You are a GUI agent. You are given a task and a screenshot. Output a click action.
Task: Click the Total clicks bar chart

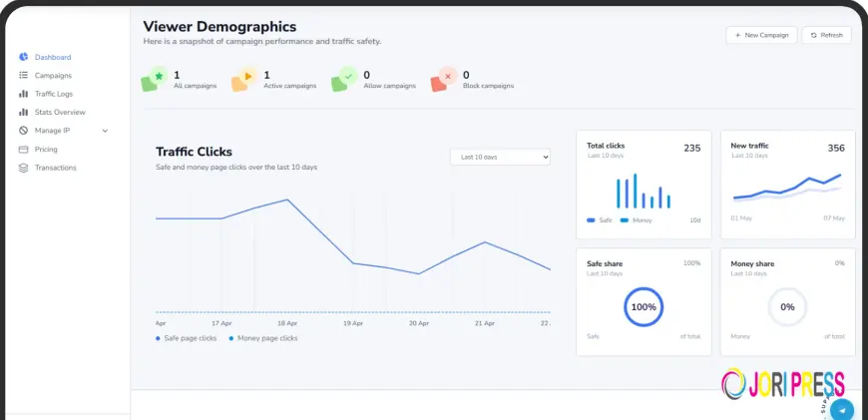tap(644, 191)
